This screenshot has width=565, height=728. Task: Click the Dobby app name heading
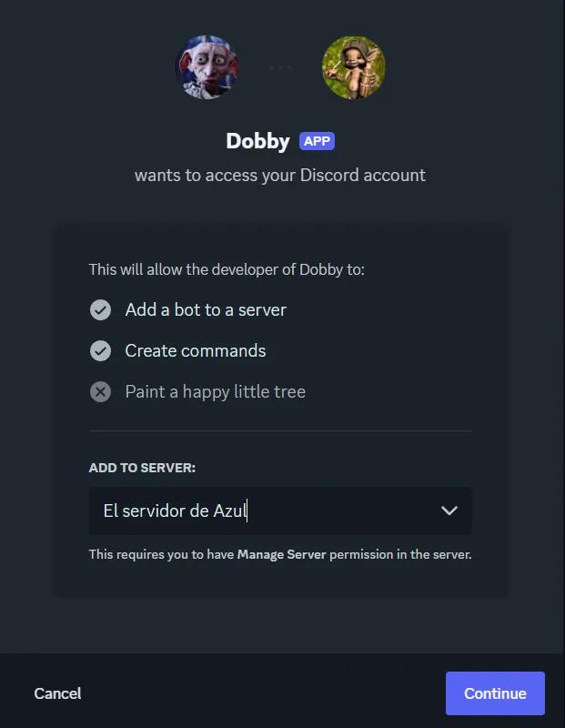pos(257,141)
